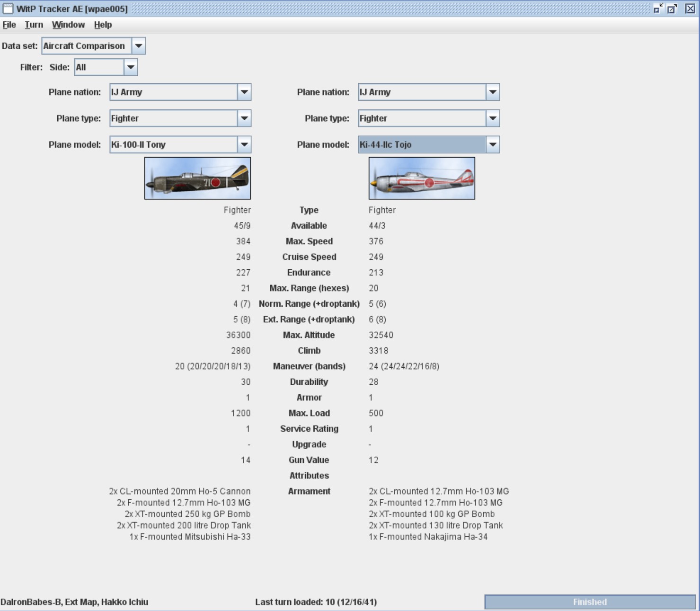This screenshot has height=611, width=700.
Task: Click the Cruise Speed row label
Action: tap(309, 257)
